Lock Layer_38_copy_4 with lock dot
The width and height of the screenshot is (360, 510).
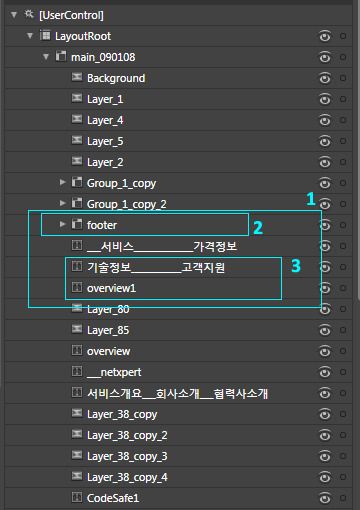tap(343, 477)
